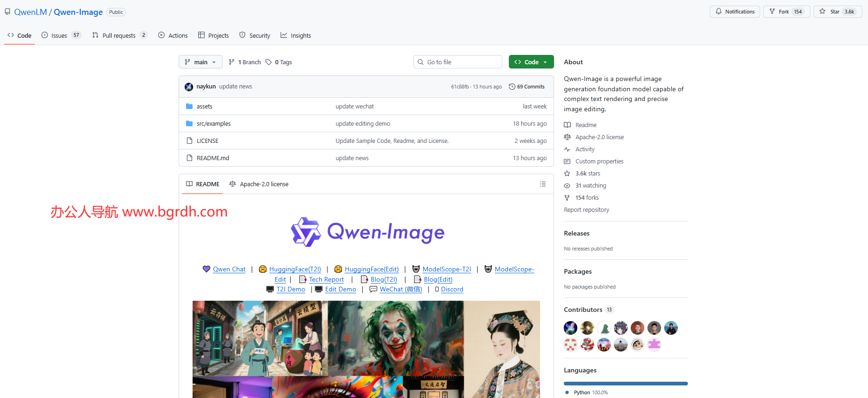Click the Qwen-Image logo in README
The image size is (868, 398).
pyautogui.click(x=367, y=232)
